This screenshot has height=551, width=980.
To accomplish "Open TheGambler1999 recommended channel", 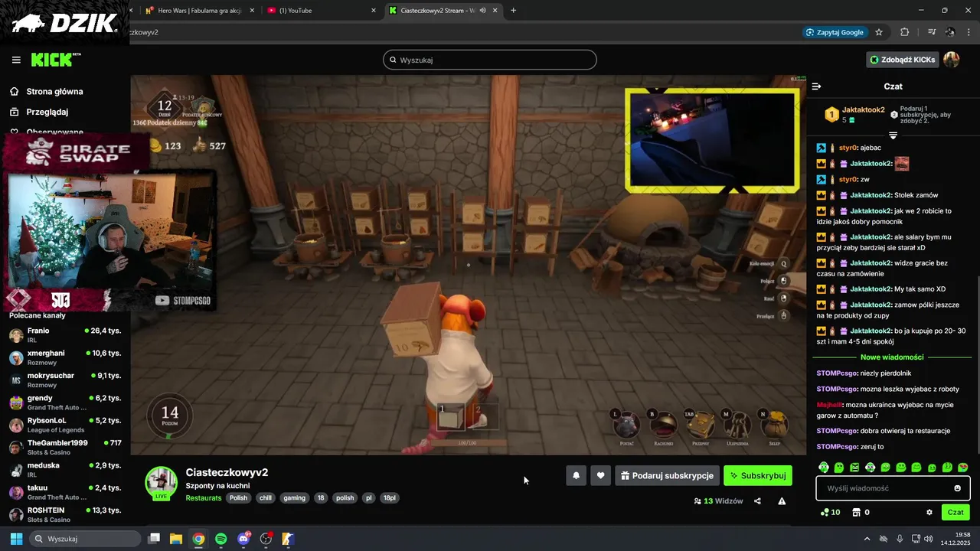I will click(65, 447).
